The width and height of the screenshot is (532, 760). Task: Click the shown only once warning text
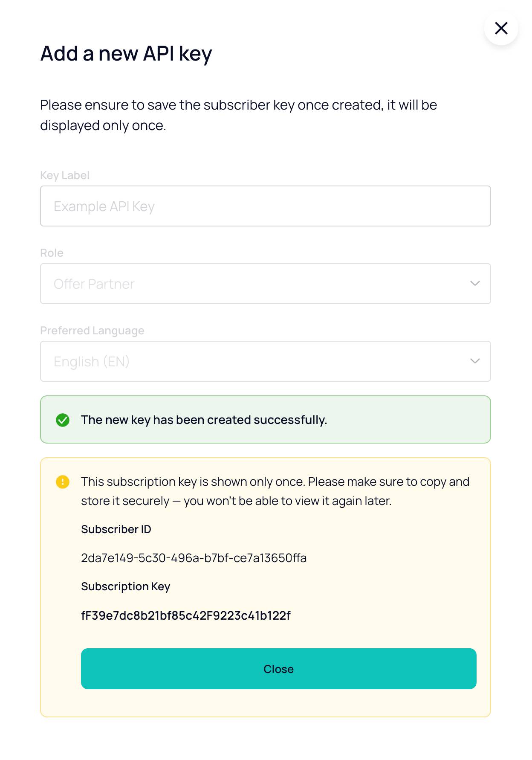275,491
